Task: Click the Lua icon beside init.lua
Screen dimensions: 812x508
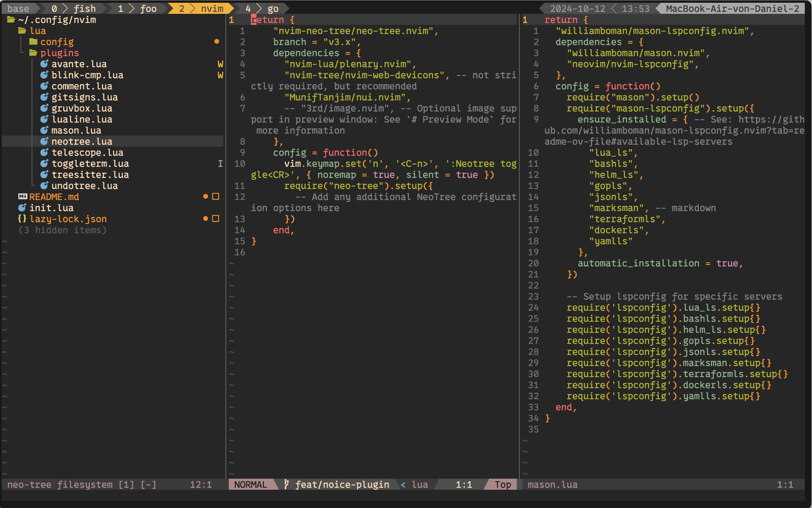Action: point(22,208)
